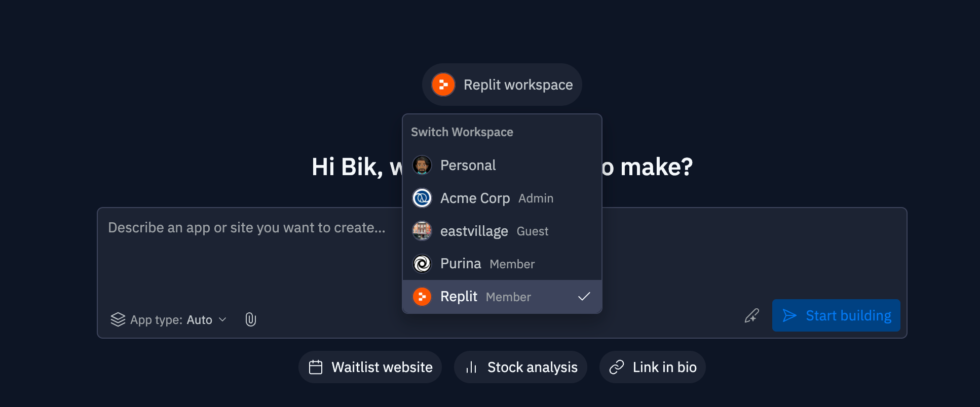The image size is (980, 407).
Task: Click the prompt enhance pencil icon
Action: (x=751, y=316)
